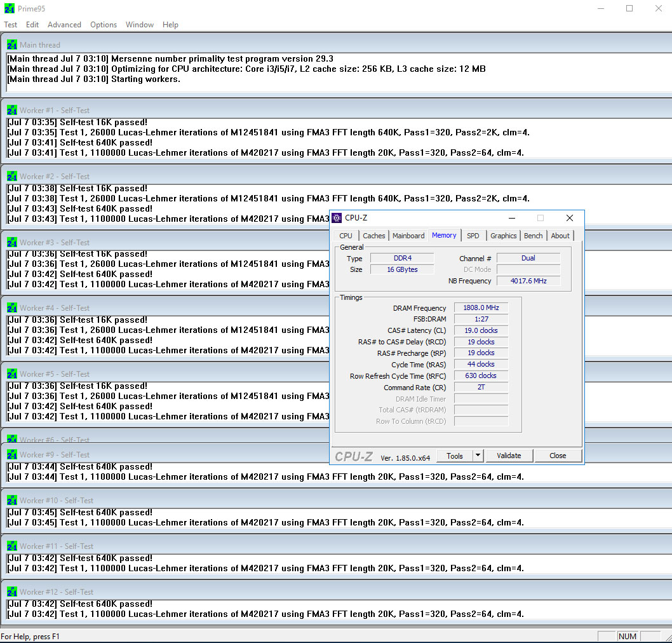Click the Cycle Time (tRAS) value 44 clocks
This screenshot has width=672, height=643.
tap(481, 364)
